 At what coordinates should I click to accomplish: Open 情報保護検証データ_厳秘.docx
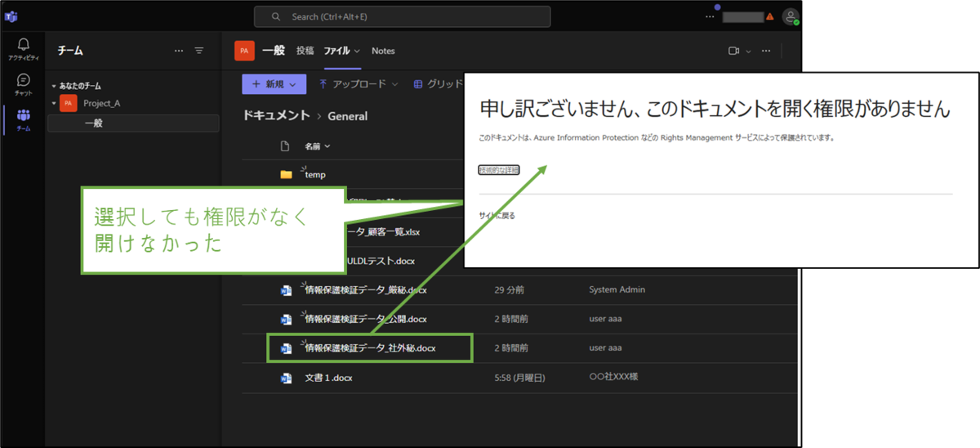[365, 289]
